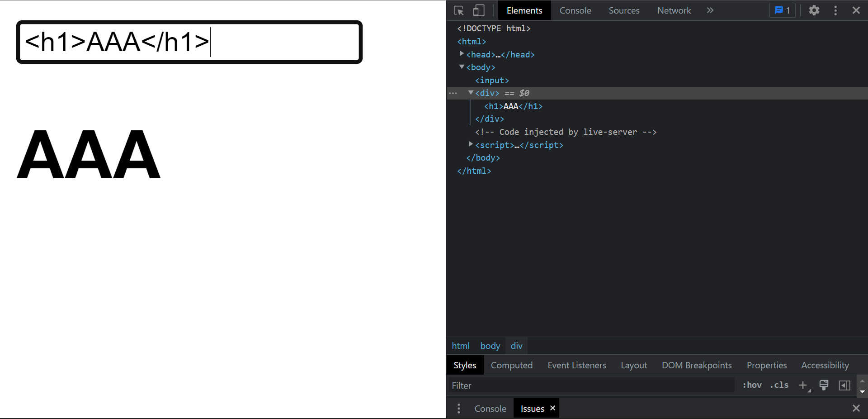Viewport: 868px width, 419px height.
Task: Click the page text input containing h1 markup
Action: pos(189,42)
